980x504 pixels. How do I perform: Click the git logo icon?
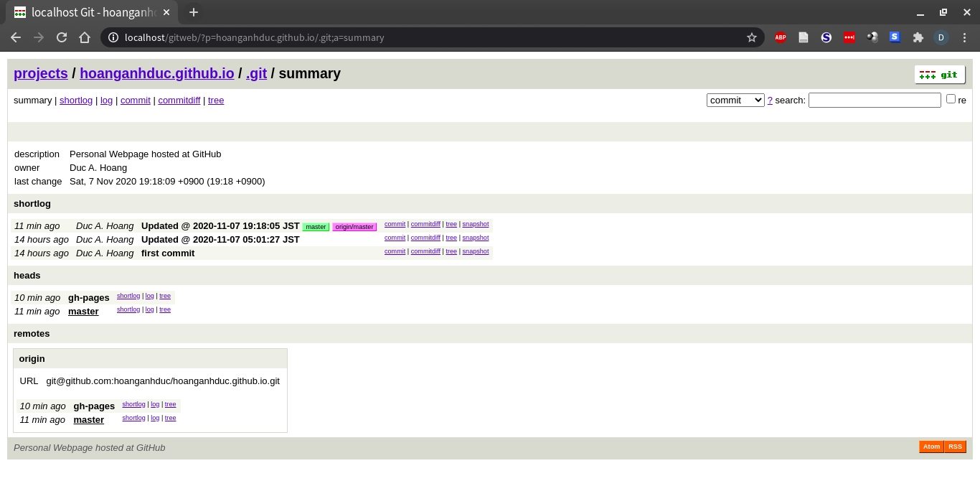940,75
